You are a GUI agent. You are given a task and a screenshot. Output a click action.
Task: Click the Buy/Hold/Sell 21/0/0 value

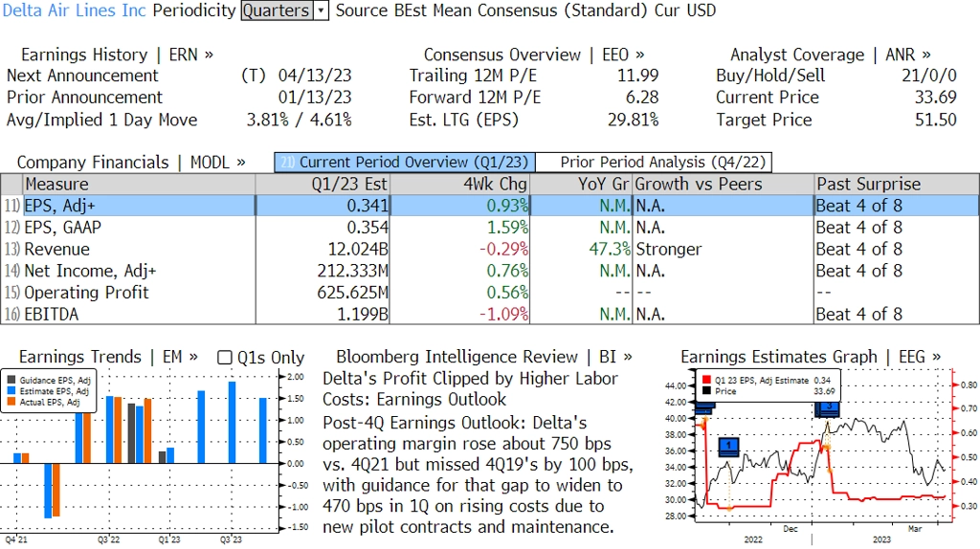point(928,76)
